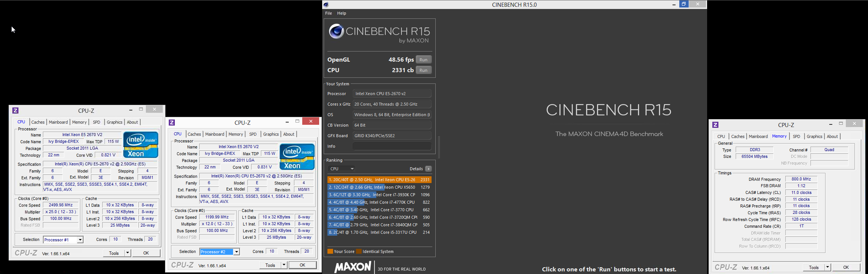Screen dimensions: 868x274
Task: Click Tools button in Memory CPU-Z window
Action: (814, 268)
